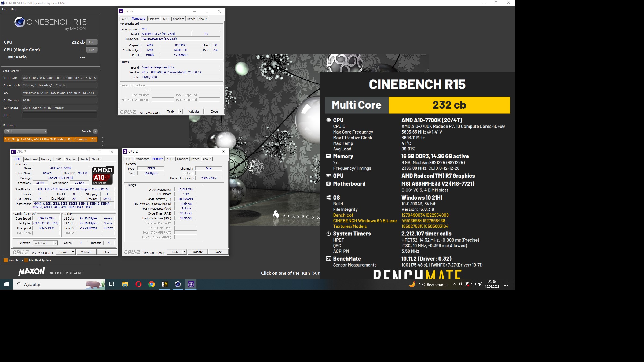Switch to CPU-Z in the taskbar
Image resolution: width=644 pixels, height=362 pixels.
click(x=191, y=284)
